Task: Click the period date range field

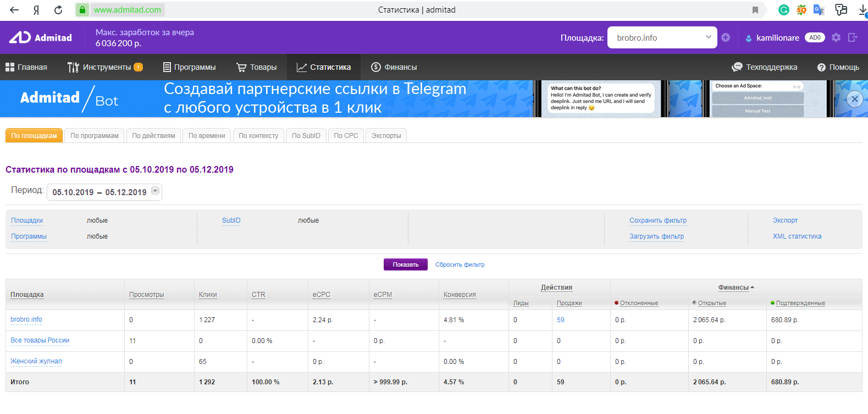Action: pyautogui.click(x=104, y=192)
